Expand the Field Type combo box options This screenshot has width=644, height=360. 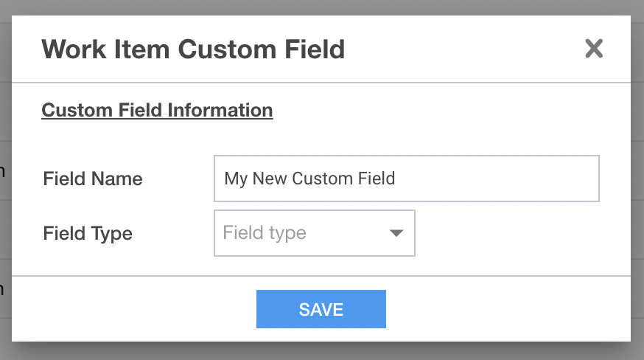(314, 233)
